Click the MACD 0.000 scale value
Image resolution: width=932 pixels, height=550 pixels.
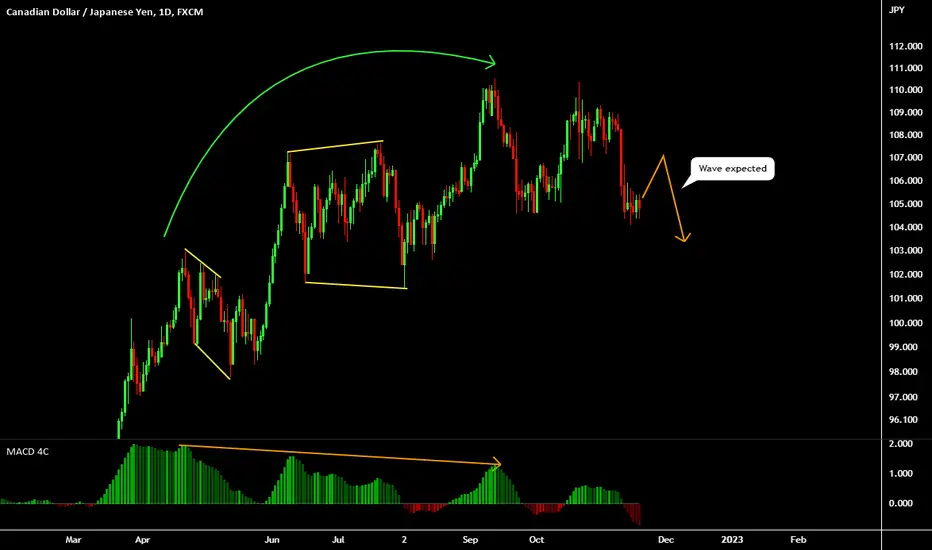[900, 504]
